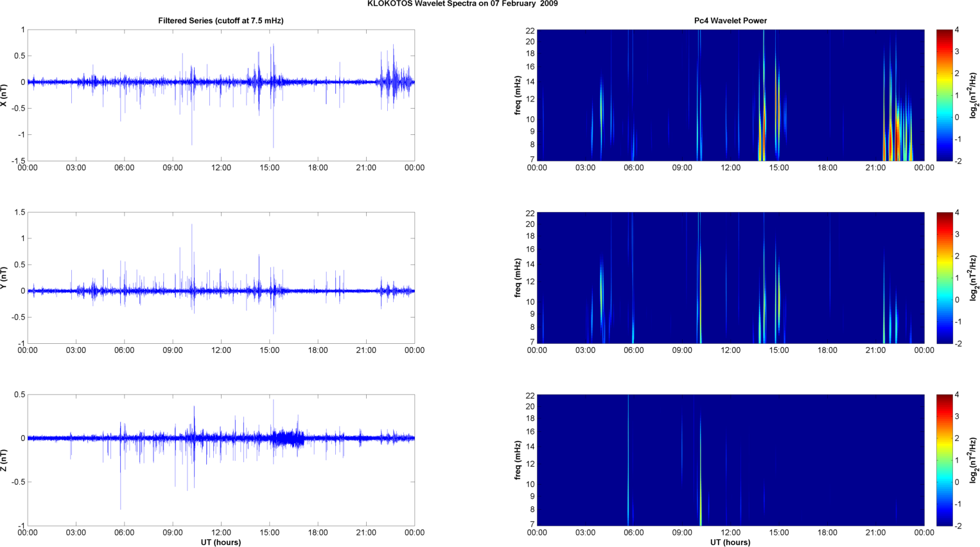This screenshot has width=980, height=547.
Task: Click the KLOKOTOS Wavelet Spectra figure title
Action: (462, 4)
